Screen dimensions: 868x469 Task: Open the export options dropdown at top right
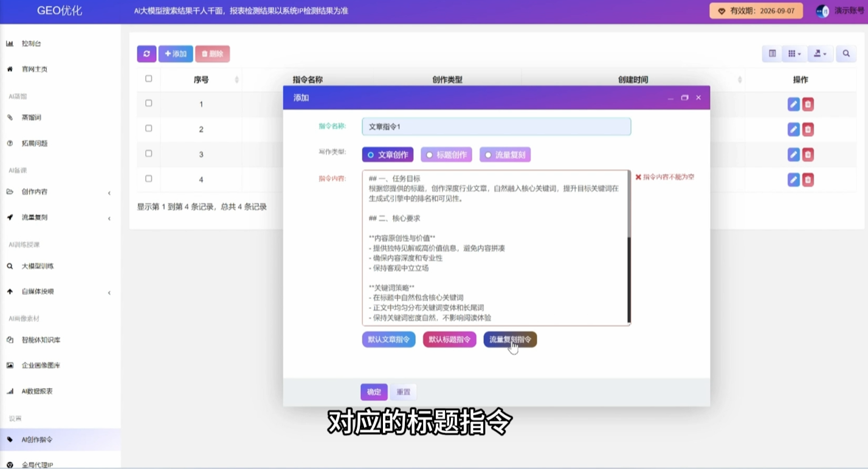[820, 54]
